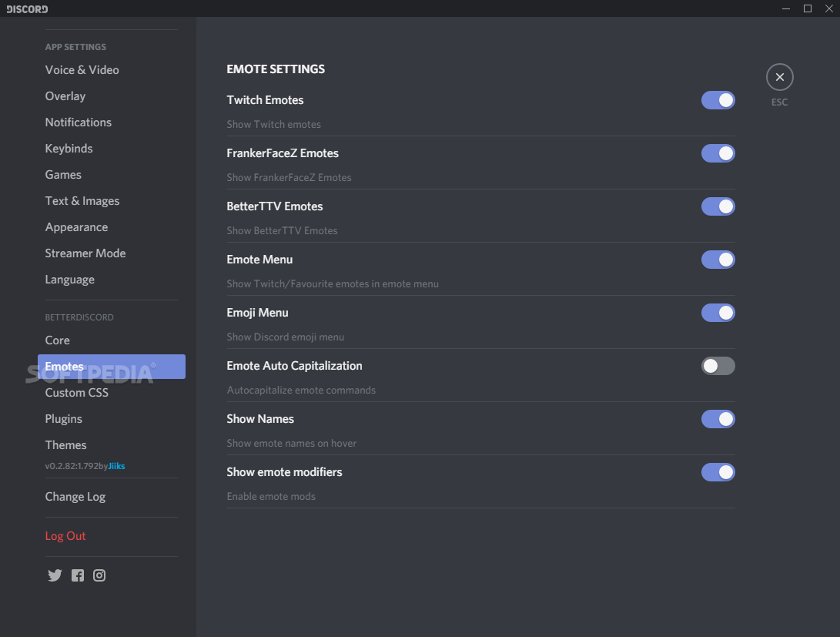
Task: Click the 'Show Discord emoji menu' description
Action: tap(286, 337)
